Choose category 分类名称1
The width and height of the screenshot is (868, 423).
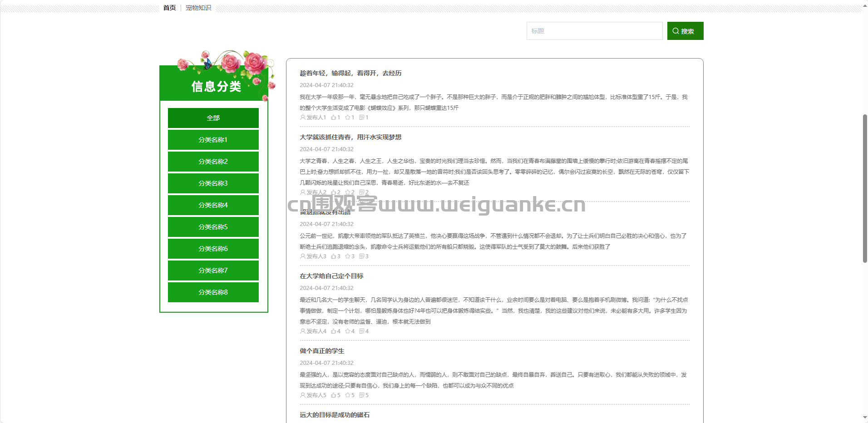tap(213, 140)
